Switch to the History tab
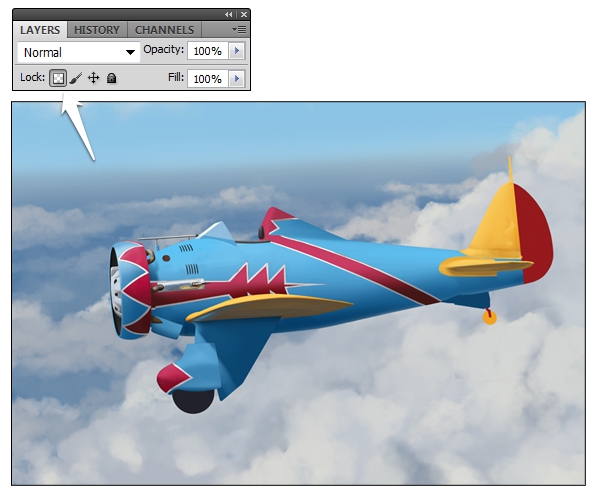This screenshot has width=600, height=492. [x=97, y=30]
